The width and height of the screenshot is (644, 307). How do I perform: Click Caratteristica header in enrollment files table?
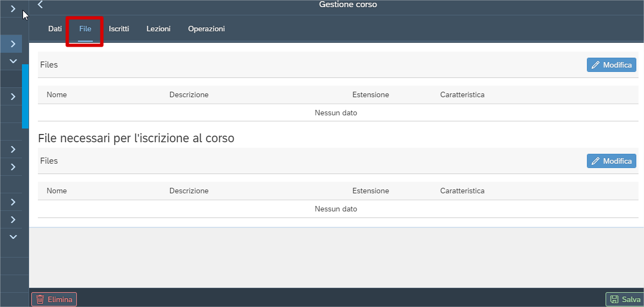click(x=462, y=191)
